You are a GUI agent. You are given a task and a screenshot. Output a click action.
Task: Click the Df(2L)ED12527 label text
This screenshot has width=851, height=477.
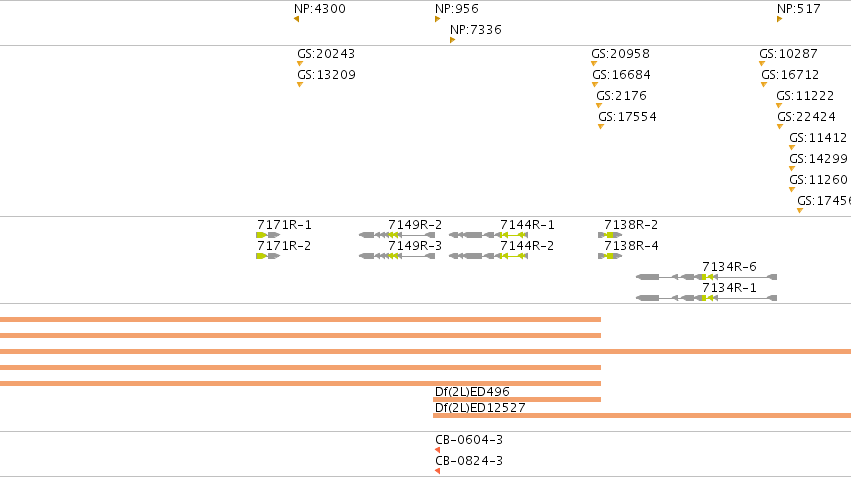(480, 408)
